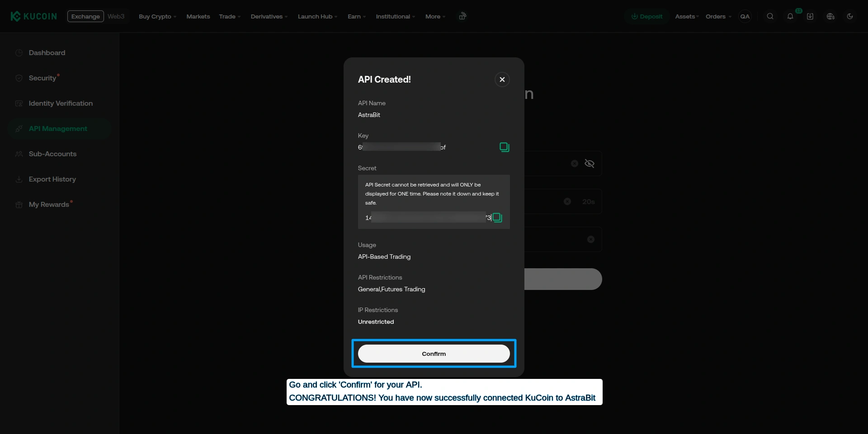Open notifications bell

(790, 16)
